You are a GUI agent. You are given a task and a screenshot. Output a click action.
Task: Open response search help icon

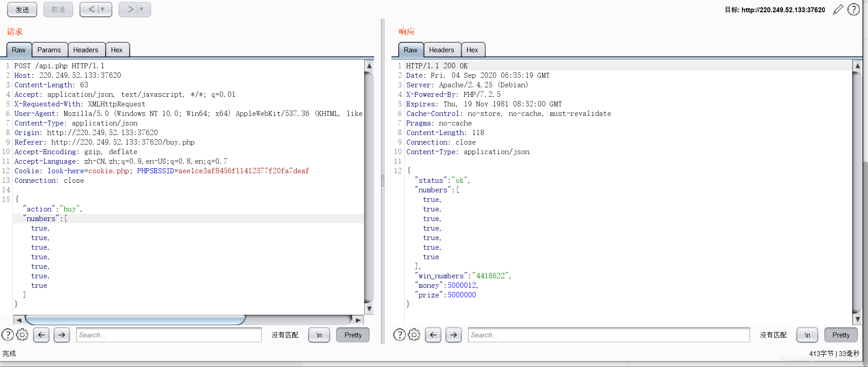(400, 335)
